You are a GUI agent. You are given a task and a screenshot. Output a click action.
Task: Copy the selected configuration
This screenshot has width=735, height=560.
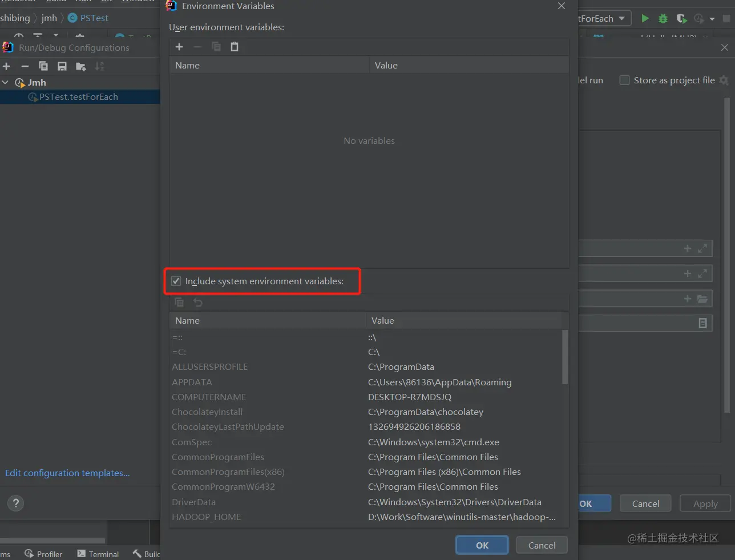(x=43, y=66)
